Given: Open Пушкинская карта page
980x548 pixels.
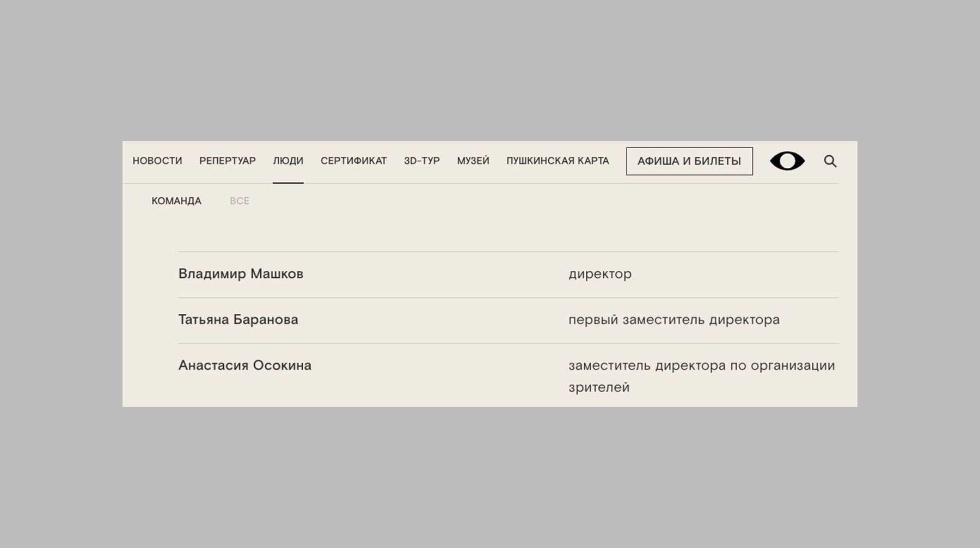Looking at the screenshot, I should click(x=558, y=161).
